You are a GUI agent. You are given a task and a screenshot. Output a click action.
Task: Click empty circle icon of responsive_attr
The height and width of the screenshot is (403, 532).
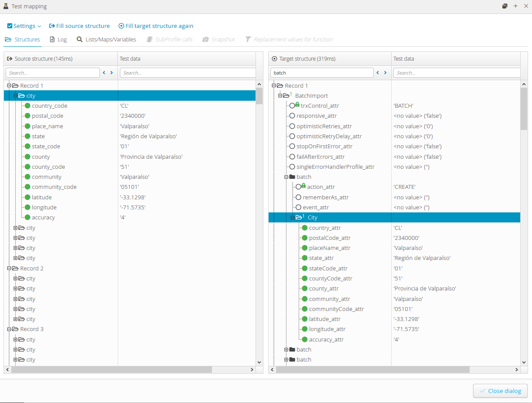(x=292, y=116)
